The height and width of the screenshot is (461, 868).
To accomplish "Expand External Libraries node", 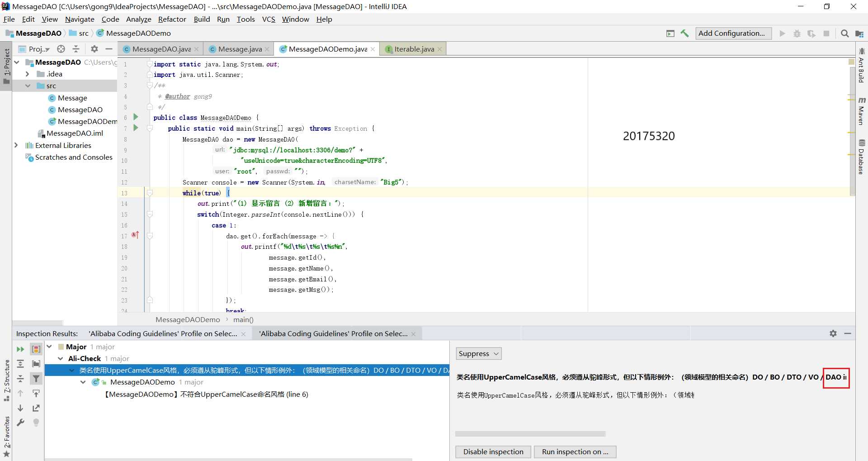I will (x=16, y=145).
